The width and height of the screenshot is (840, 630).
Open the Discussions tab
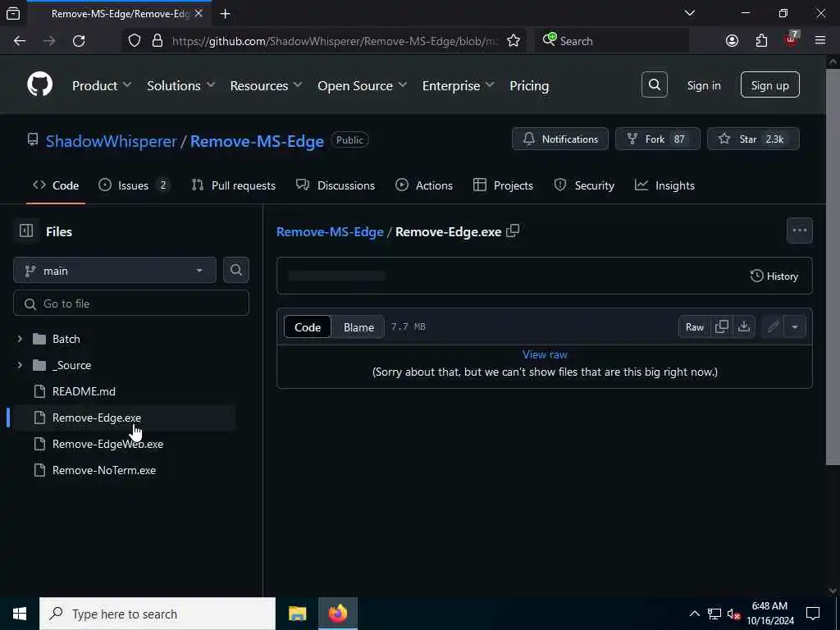(336, 185)
